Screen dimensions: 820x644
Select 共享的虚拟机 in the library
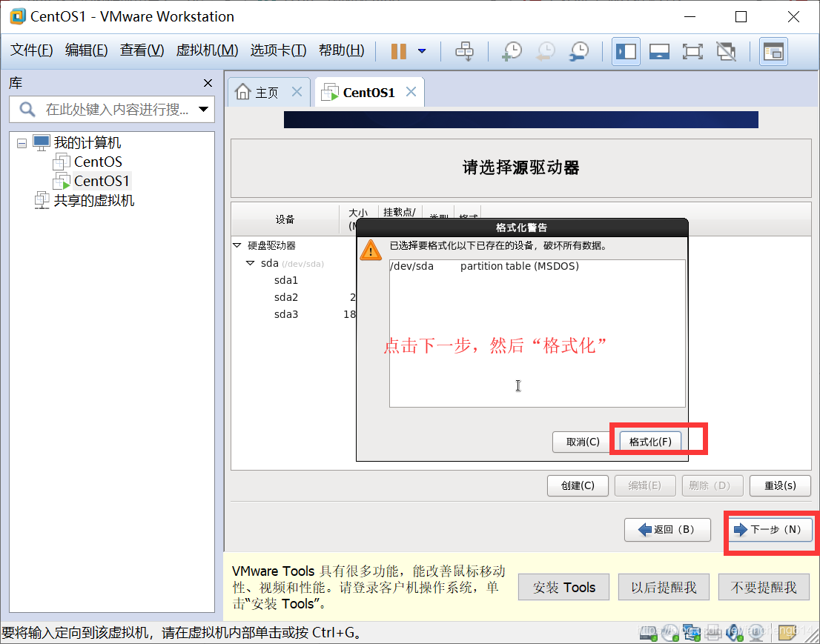[x=94, y=201]
